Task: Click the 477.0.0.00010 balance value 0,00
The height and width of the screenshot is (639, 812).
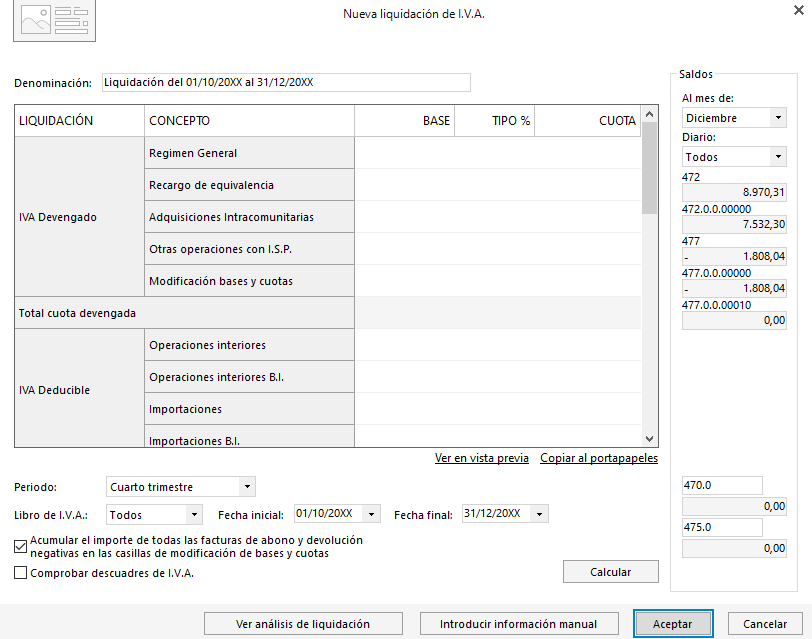Action: click(x=734, y=321)
